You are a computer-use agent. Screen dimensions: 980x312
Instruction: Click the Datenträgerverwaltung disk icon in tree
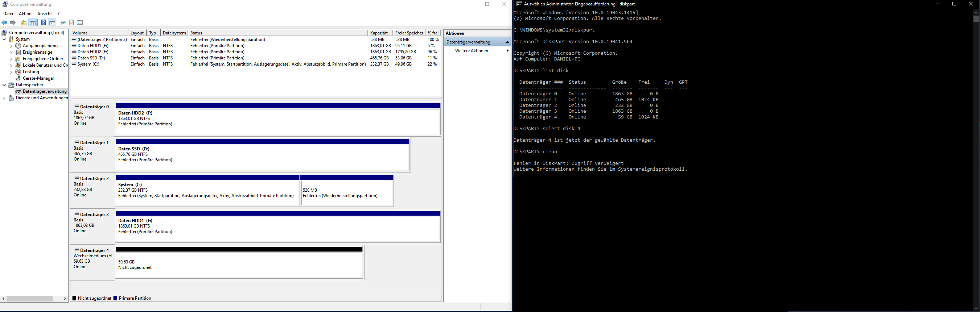tap(18, 91)
